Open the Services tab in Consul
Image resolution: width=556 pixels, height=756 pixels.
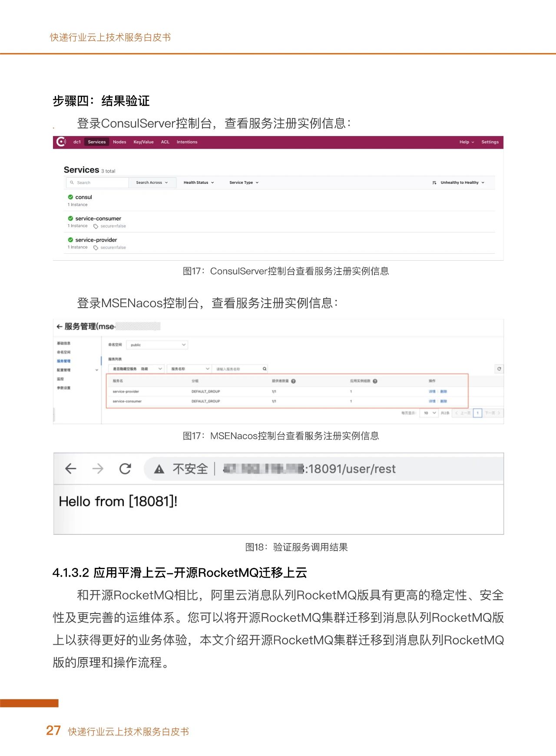tap(96, 142)
